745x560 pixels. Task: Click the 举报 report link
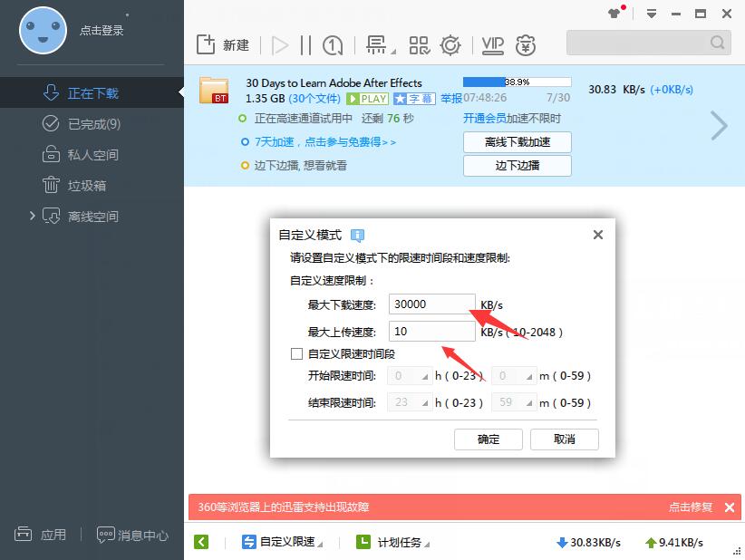click(x=450, y=99)
